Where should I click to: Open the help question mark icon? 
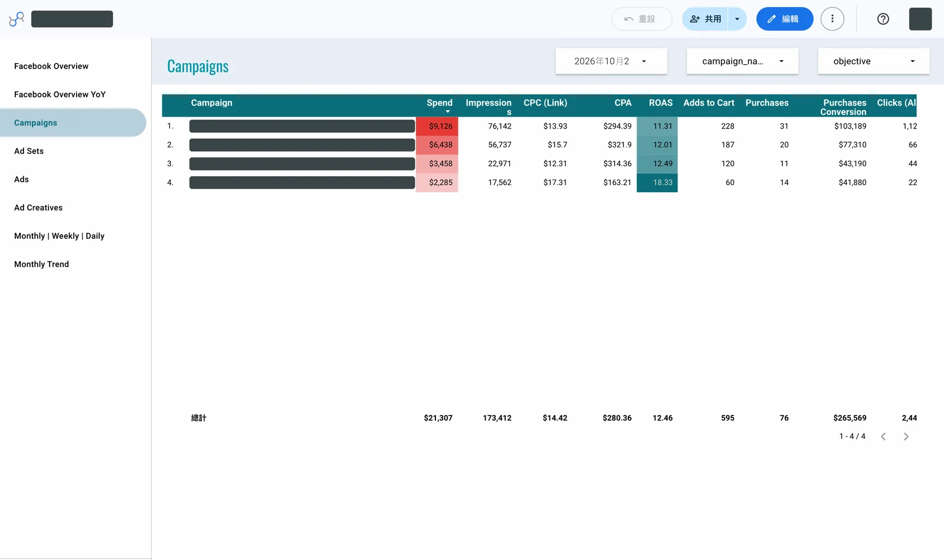[x=883, y=19]
